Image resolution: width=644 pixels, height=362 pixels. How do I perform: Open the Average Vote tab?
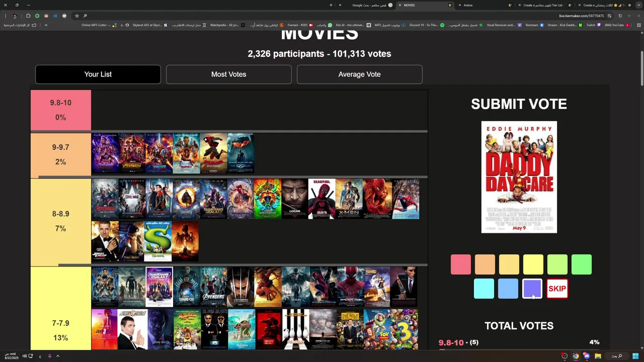[359, 74]
